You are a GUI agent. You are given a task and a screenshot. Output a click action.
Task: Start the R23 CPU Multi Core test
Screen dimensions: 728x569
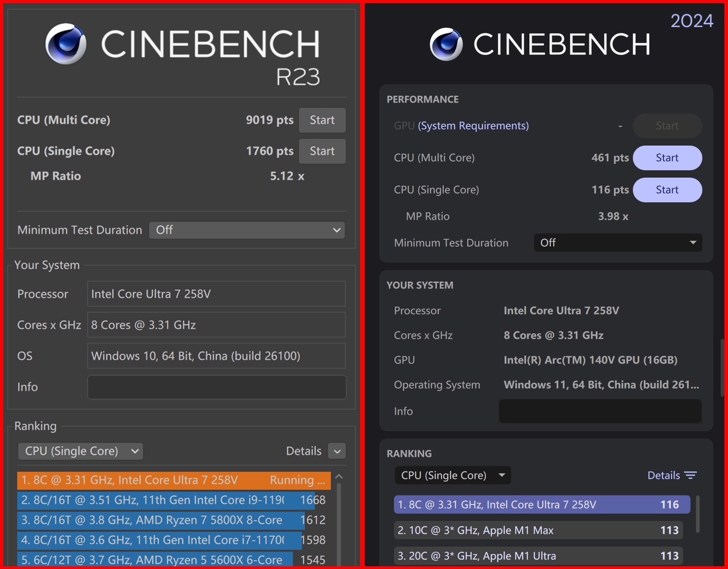point(322,120)
